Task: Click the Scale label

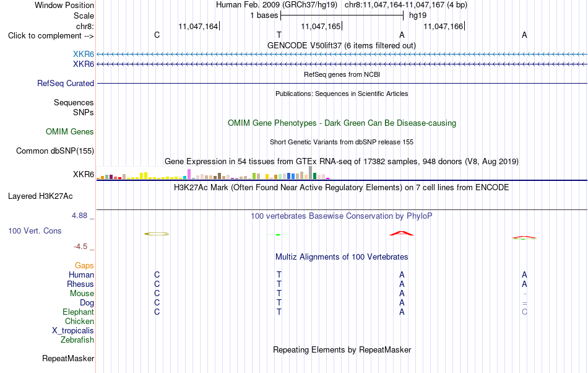Action: tap(84, 15)
